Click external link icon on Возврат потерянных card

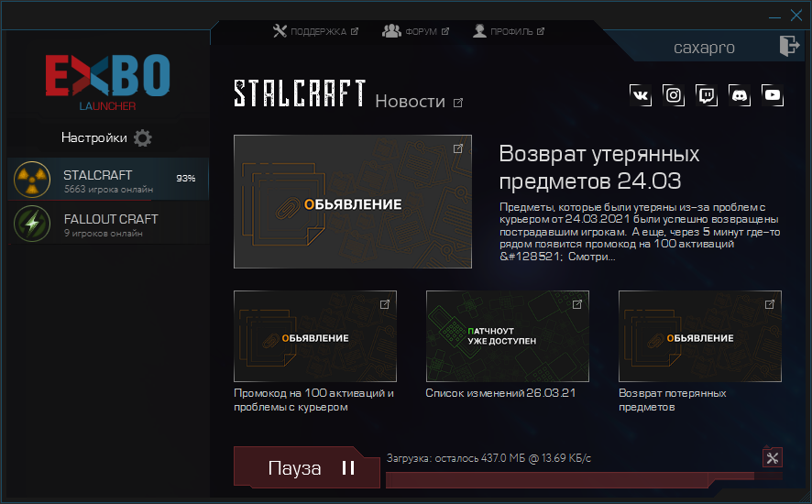click(770, 304)
